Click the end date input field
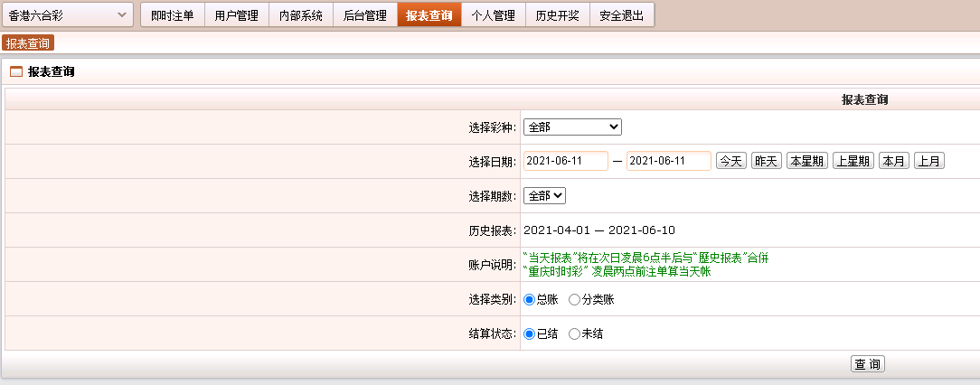The width and height of the screenshot is (980, 385). [x=668, y=161]
